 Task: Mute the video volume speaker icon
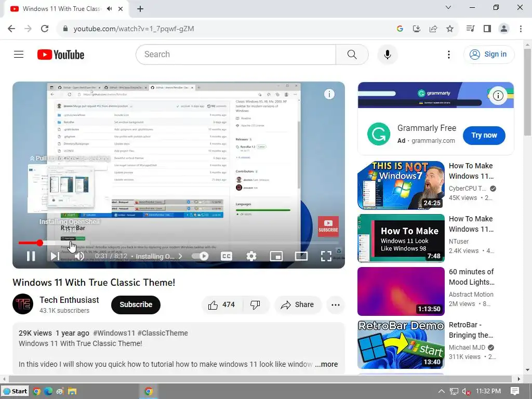point(79,256)
